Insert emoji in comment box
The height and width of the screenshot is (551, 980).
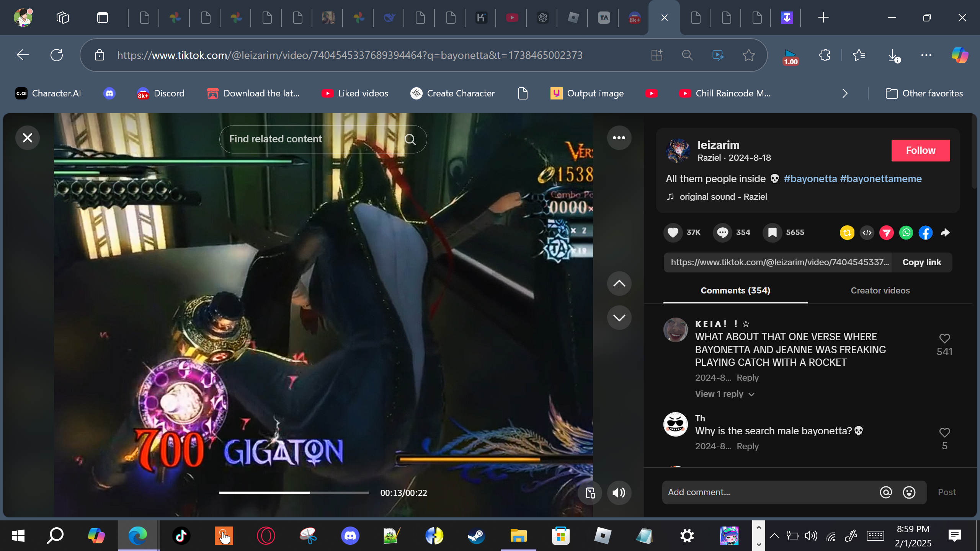pyautogui.click(x=909, y=492)
